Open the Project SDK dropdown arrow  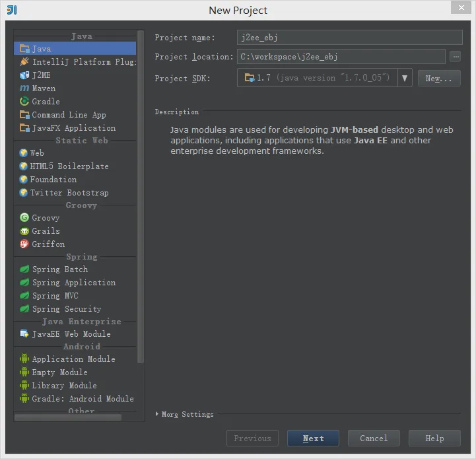(x=405, y=78)
